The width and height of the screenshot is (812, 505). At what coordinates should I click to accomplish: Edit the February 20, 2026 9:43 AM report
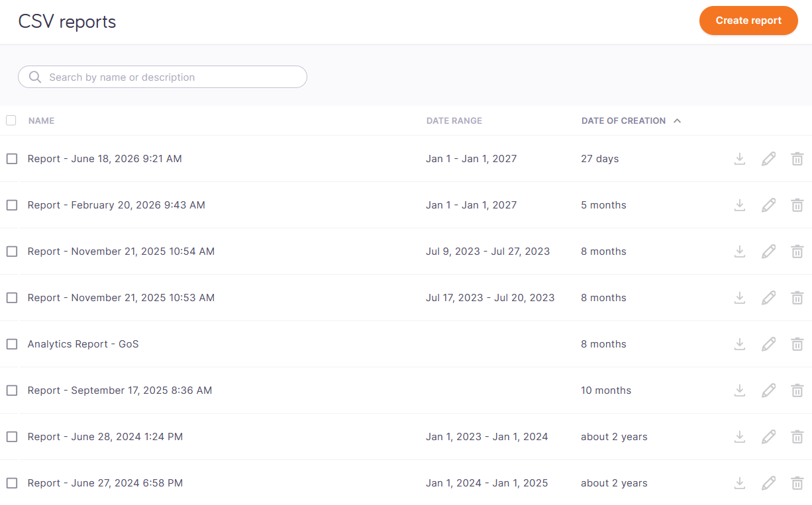click(x=768, y=205)
